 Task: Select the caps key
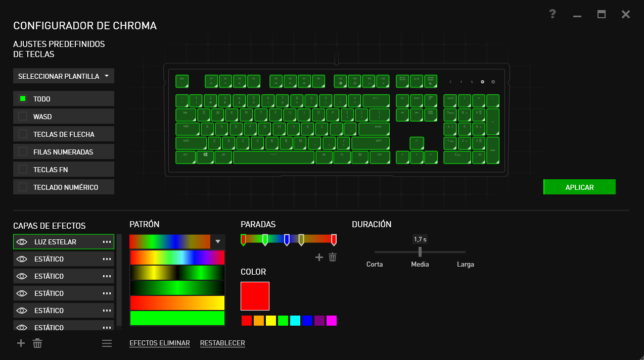(188, 129)
